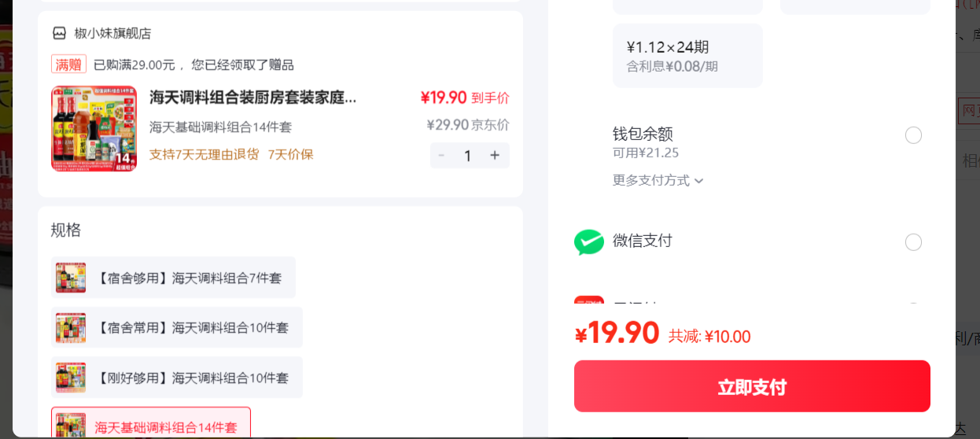
Task: Open the 海天调料 product thumbnail image
Action: [x=94, y=128]
